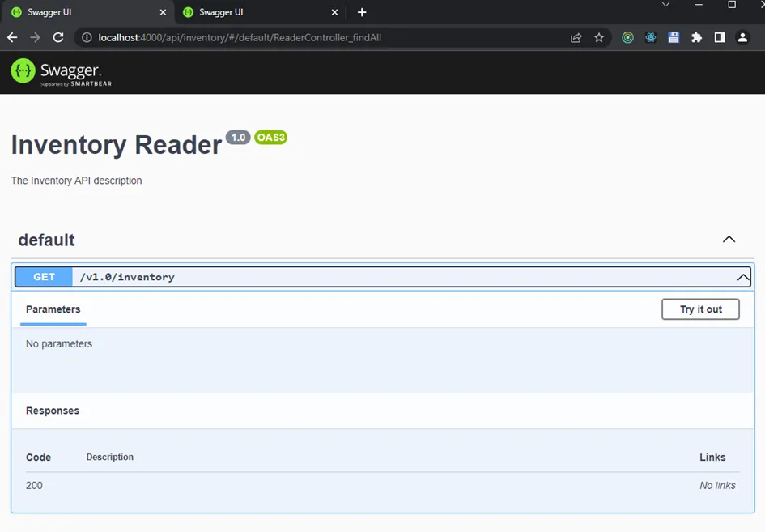765x532 pixels.
Task: Click the Inventory Reader title
Action: 117,145
